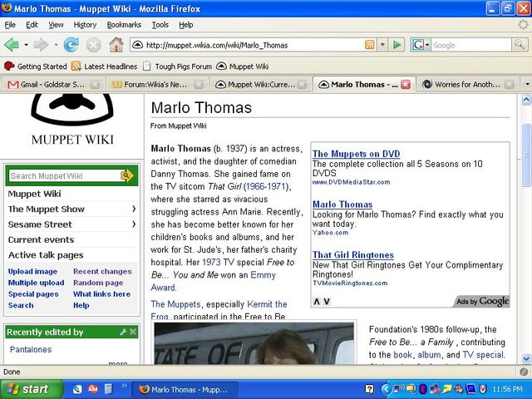Click the ad previous arrow
This screenshot has height=399, width=532.
(x=317, y=302)
